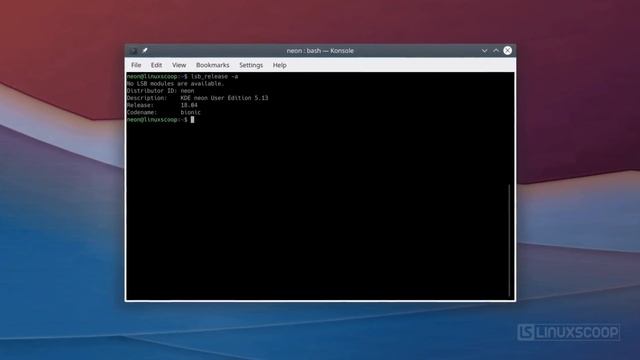Viewport: 640px width, 360px height.
Task: Open the Bookmarks menu
Action: pyautogui.click(x=212, y=65)
